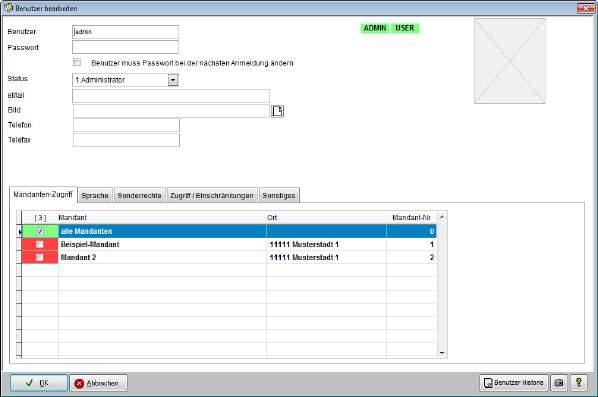The height and width of the screenshot is (397, 598).
Task: Click the Abbrechen button
Action: 98,383
